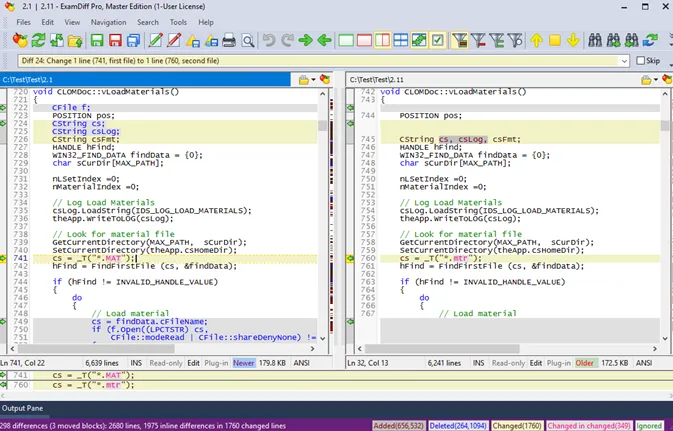Click the Changed(1760) color legend
673x431 pixels.
coord(517,426)
